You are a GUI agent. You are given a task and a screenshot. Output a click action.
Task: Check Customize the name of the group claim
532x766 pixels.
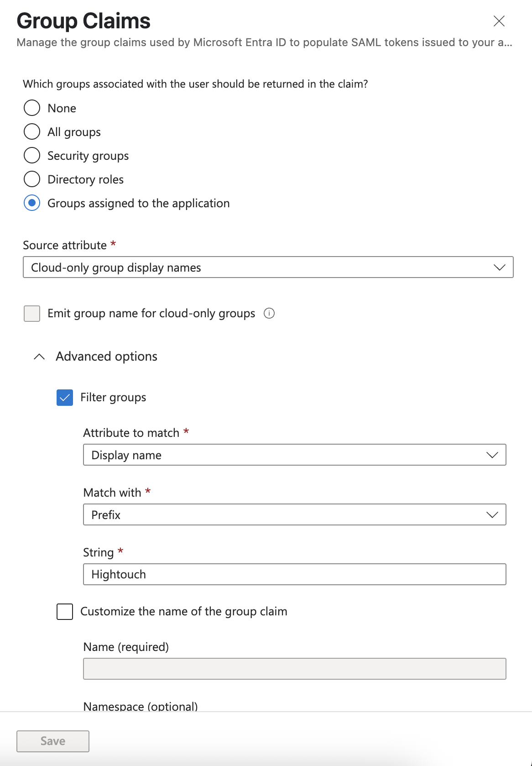tap(65, 612)
